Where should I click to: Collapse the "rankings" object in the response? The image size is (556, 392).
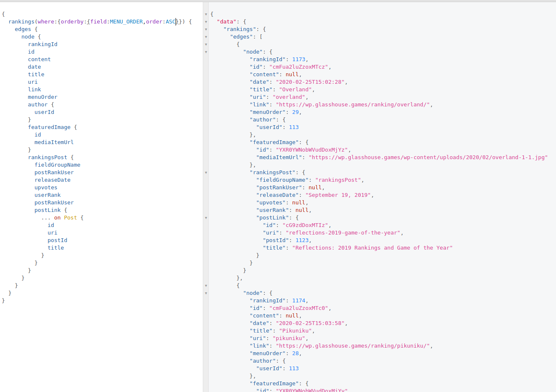point(206,29)
